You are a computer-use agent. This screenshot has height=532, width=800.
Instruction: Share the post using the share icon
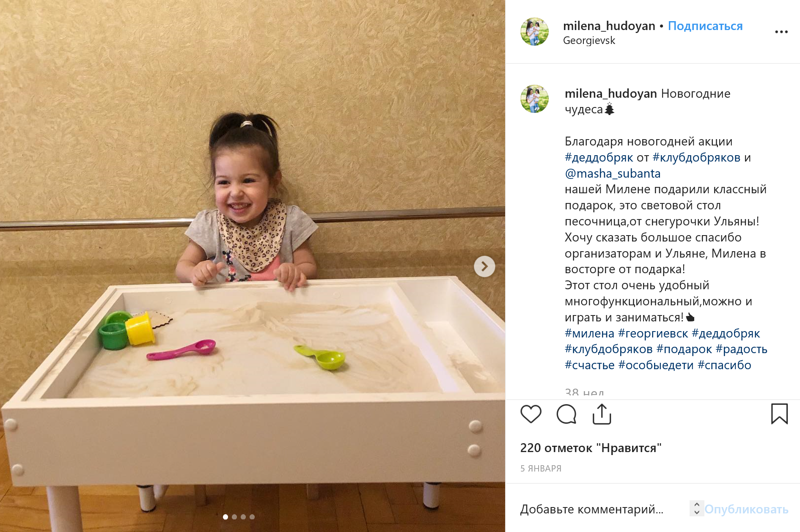pyautogui.click(x=602, y=414)
